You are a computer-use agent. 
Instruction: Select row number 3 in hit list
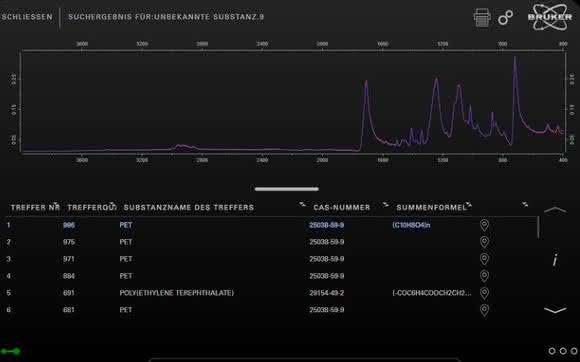[9, 259]
